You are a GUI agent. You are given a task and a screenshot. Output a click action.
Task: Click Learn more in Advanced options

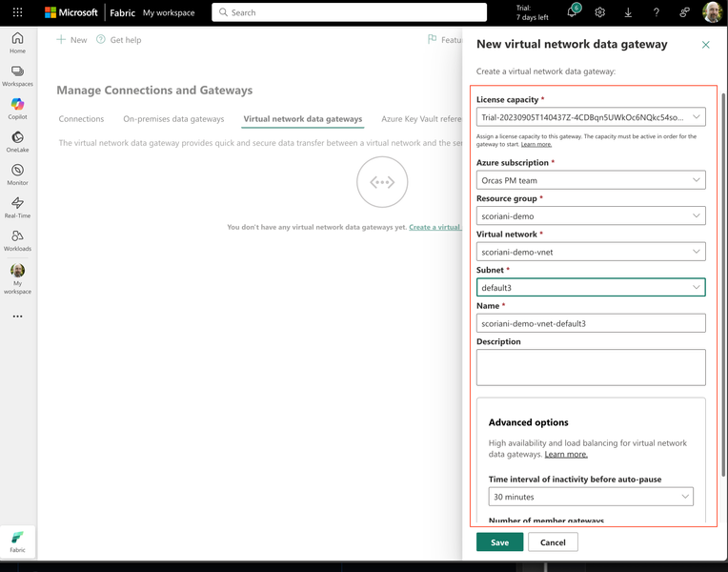point(566,455)
